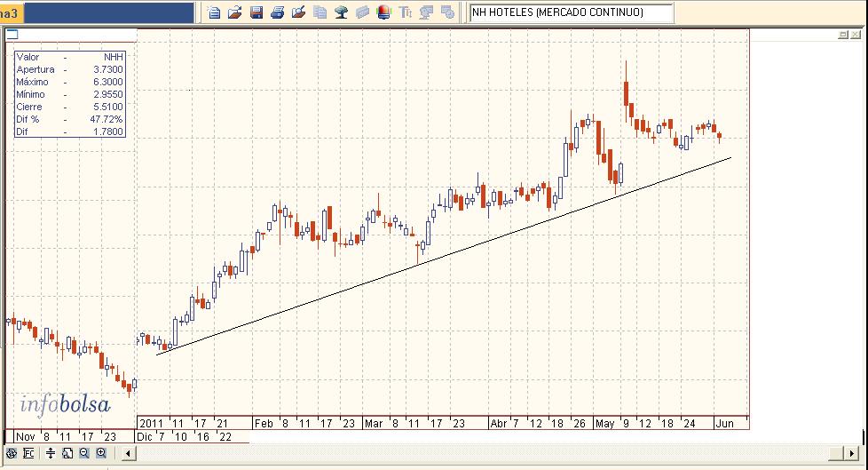Screen dimensions: 868x470
Task: Click the Valor NHH row in data box
Action: tap(70, 57)
